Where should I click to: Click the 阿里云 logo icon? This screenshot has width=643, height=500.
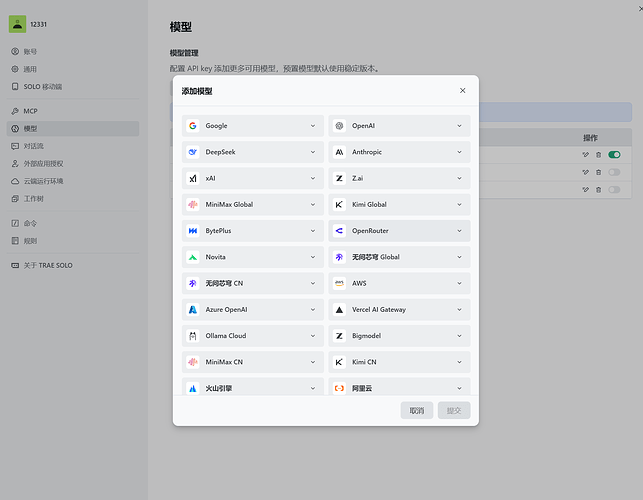pos(339,388)
